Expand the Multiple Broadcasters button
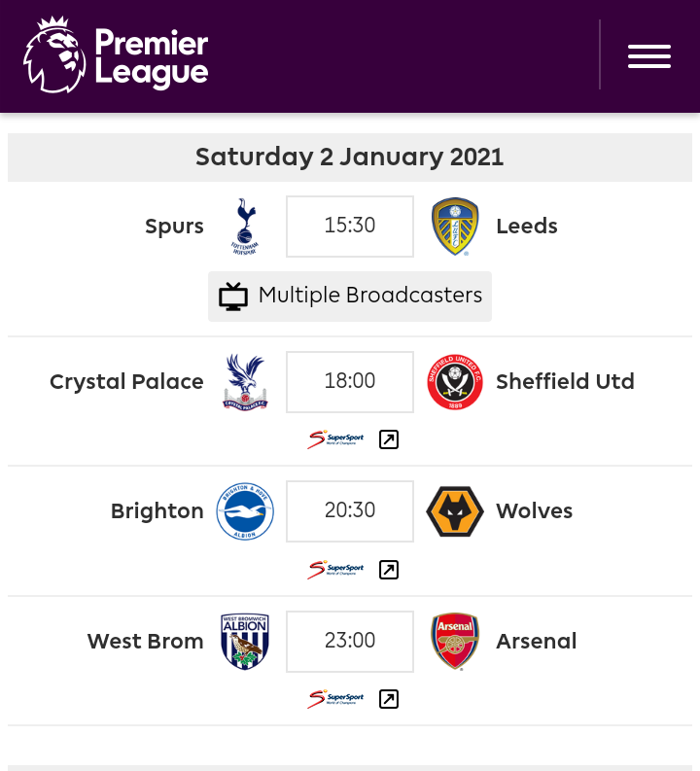 tap(350, 296)
